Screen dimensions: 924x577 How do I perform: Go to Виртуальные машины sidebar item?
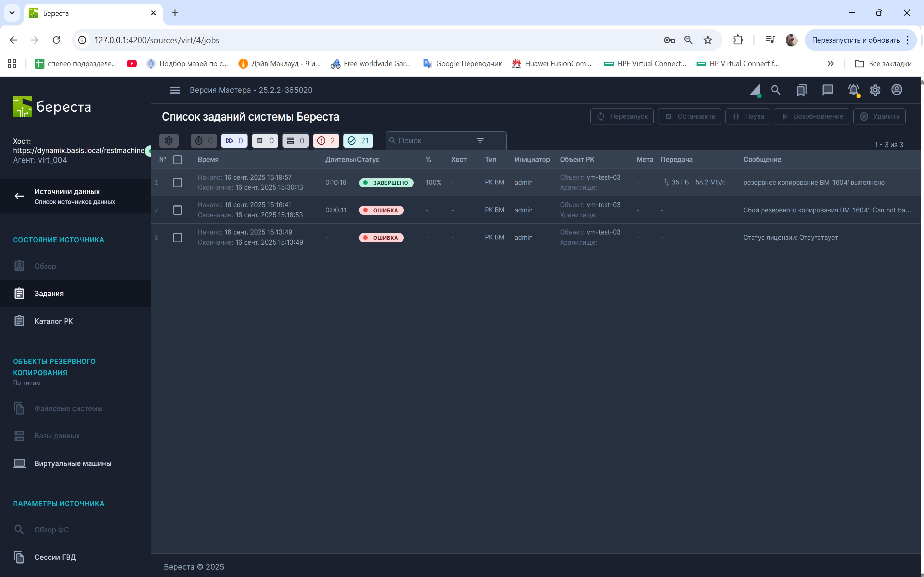coord(73,463)
